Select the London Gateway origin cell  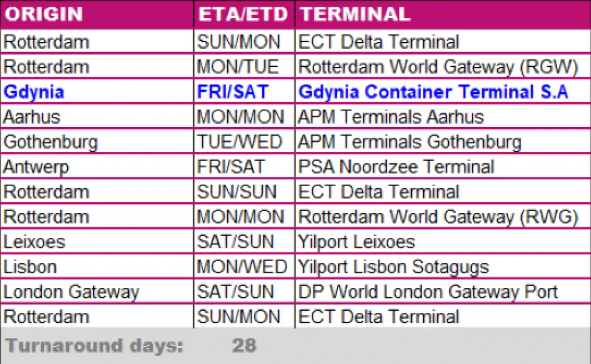(71, 292)
